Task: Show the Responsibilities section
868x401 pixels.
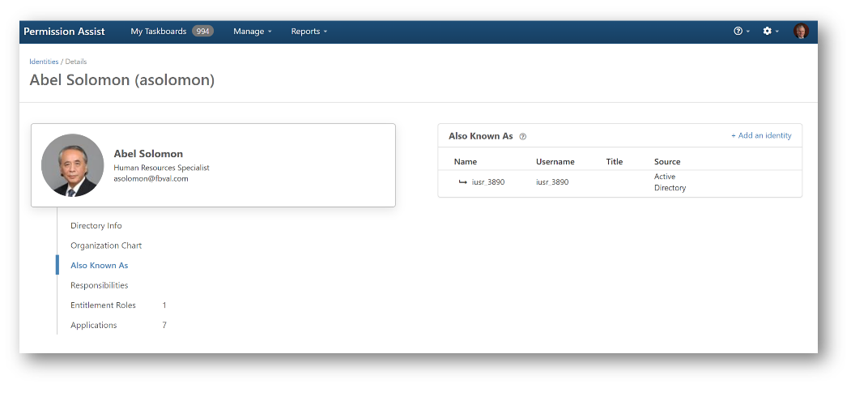Action: tap(99, 285)
